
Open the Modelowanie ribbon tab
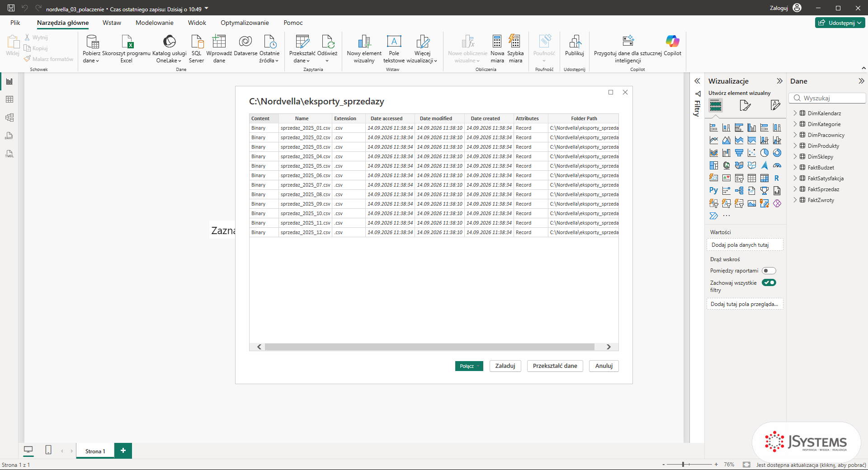[155, 23]
